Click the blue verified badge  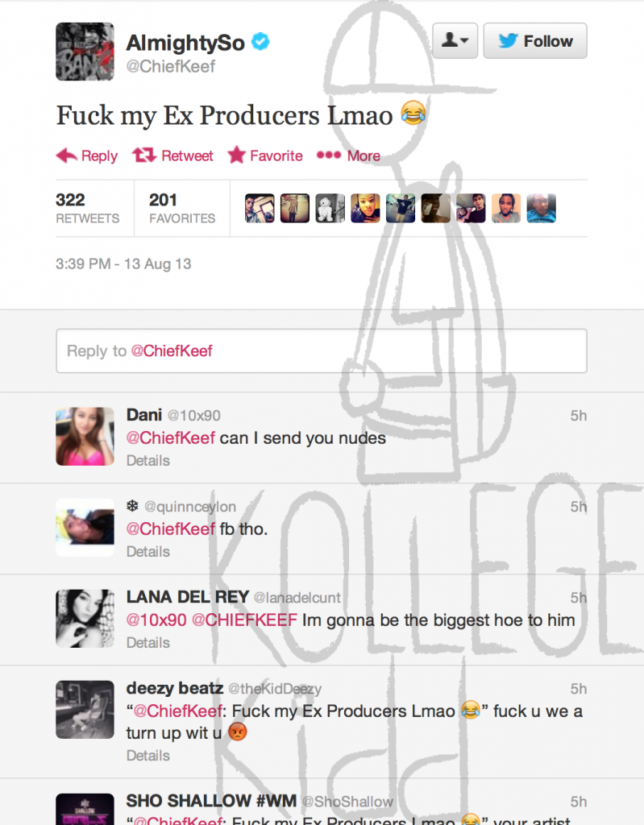click(x=260, y=41)
